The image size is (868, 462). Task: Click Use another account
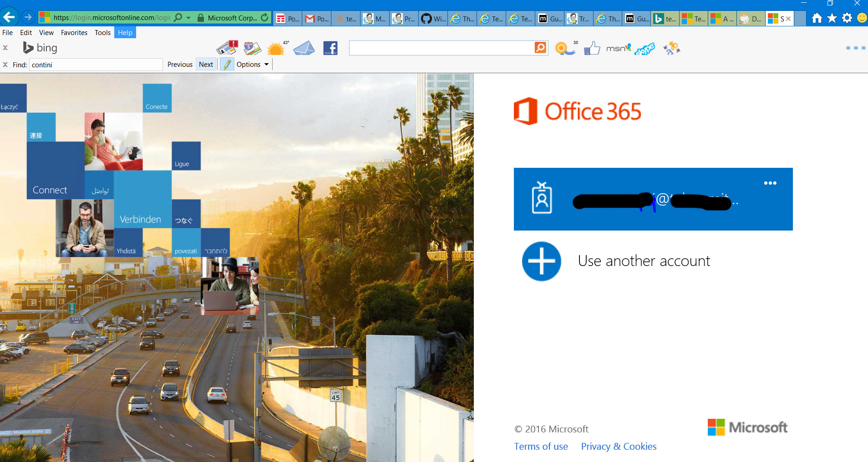(644, 261)
